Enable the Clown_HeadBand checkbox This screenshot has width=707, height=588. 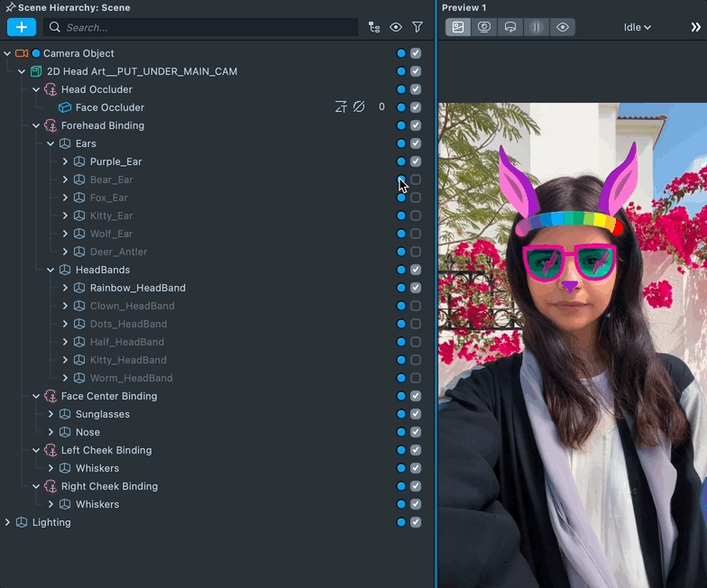click(x=416, y=306)
